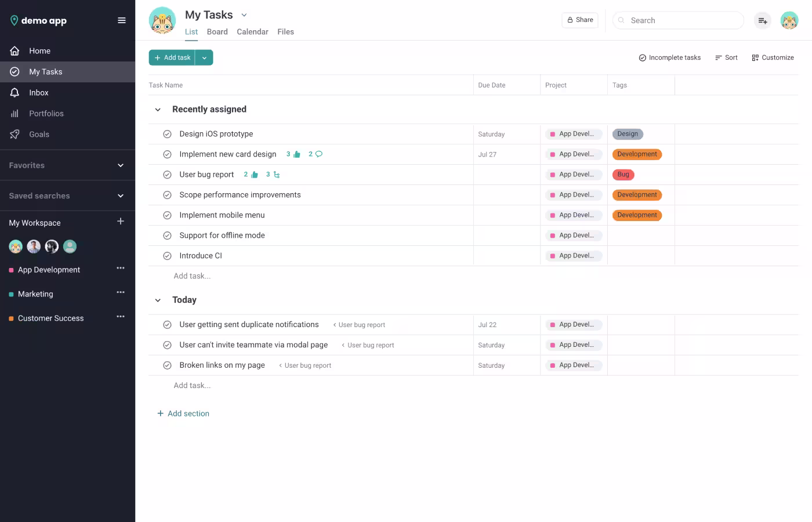812x522 pixels.
Task: Click the quick add icon beside search
Action: [x=763, y=20]
